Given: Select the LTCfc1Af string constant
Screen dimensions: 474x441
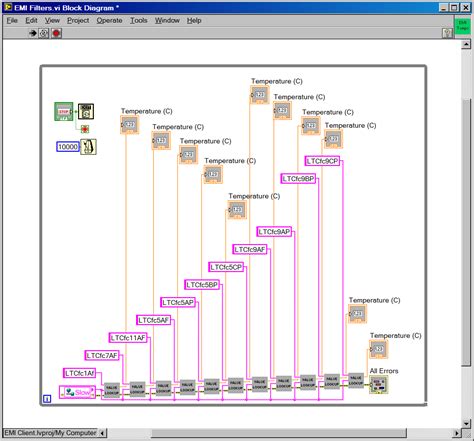Looking at the screenshot, I should point(79,373).
